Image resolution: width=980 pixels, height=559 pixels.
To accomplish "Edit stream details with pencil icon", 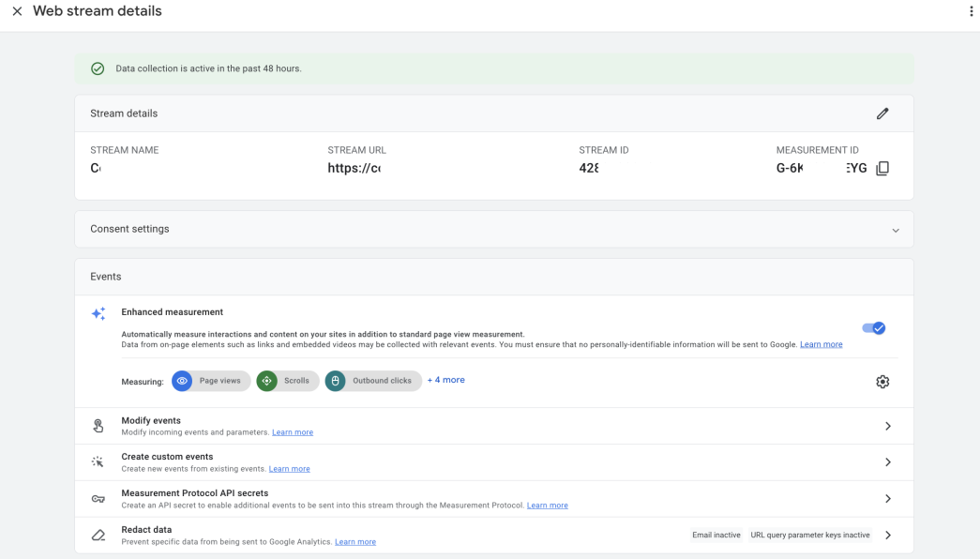I will click(x=882, y=113).
